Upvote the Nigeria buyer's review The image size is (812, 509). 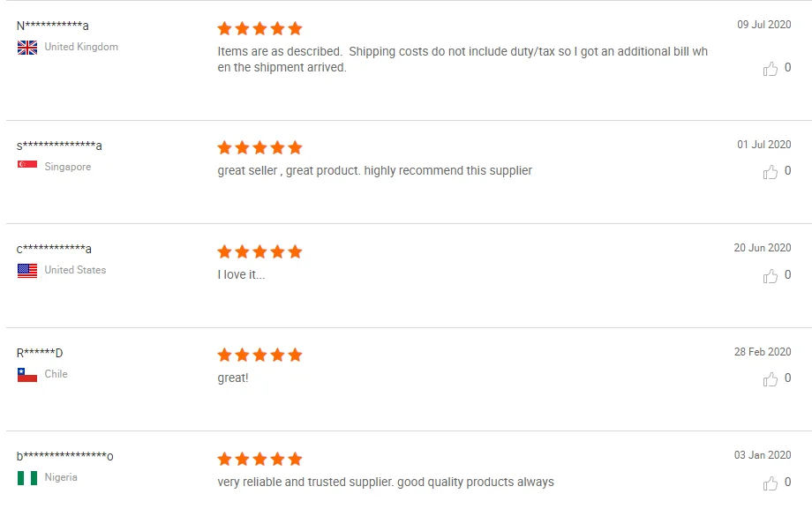click(771, 483)
